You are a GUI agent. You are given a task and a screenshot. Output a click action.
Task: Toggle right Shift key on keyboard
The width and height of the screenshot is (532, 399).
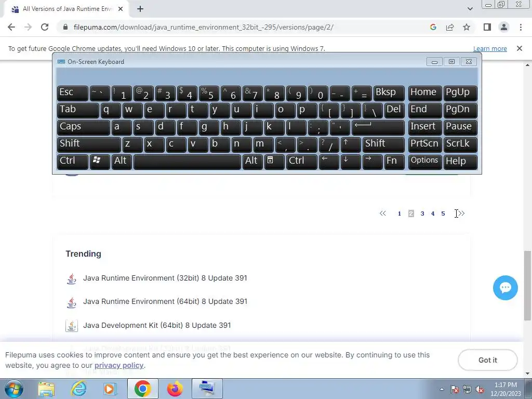coord(383,144)
